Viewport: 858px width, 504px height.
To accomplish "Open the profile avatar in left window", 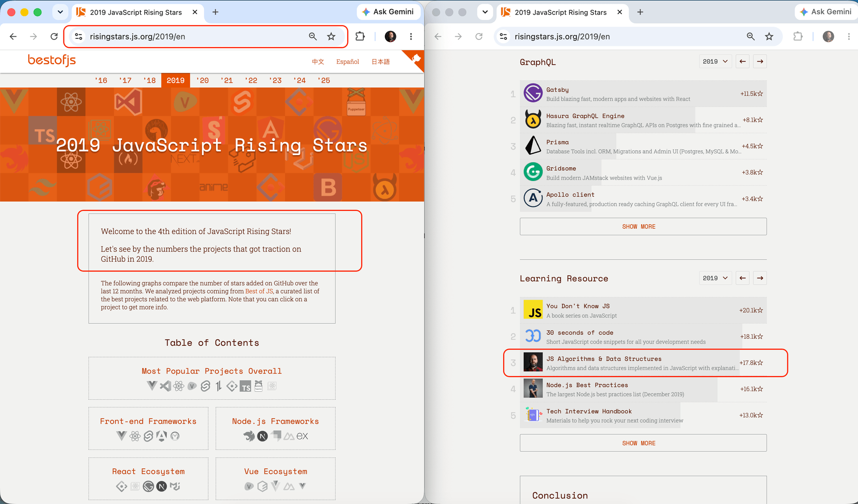I will click(x=391, y=37).
